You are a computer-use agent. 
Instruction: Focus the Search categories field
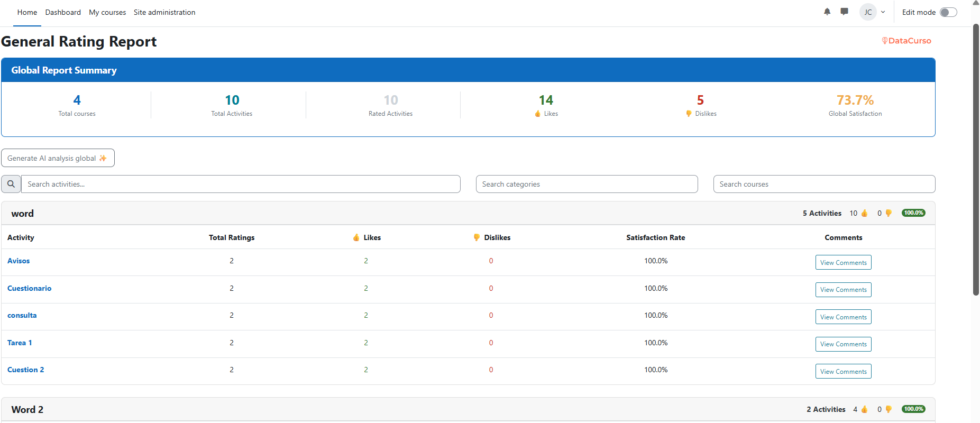coord(587,184)
